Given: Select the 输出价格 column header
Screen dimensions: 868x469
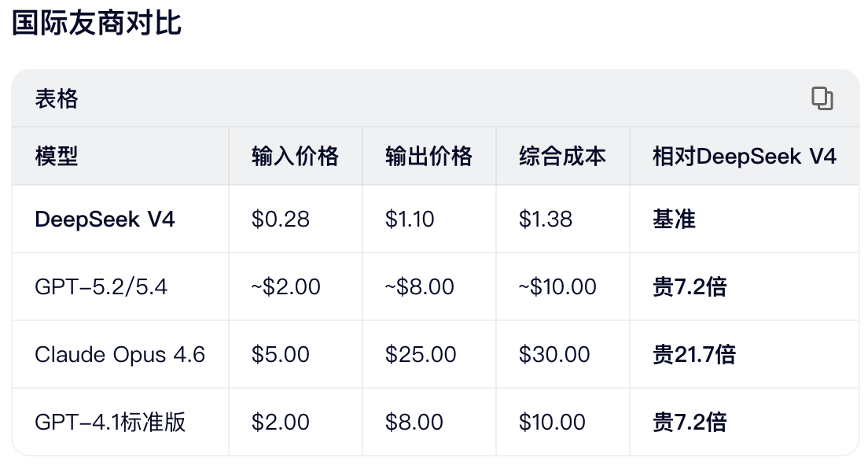Looking at the screenshot, I should click(x=428, y=156).
